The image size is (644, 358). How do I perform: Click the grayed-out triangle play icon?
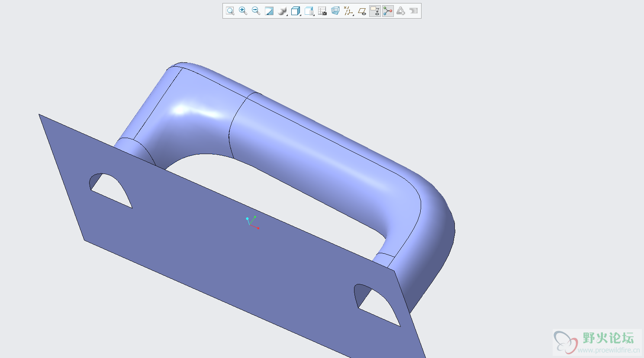click(x=401, y=11)
